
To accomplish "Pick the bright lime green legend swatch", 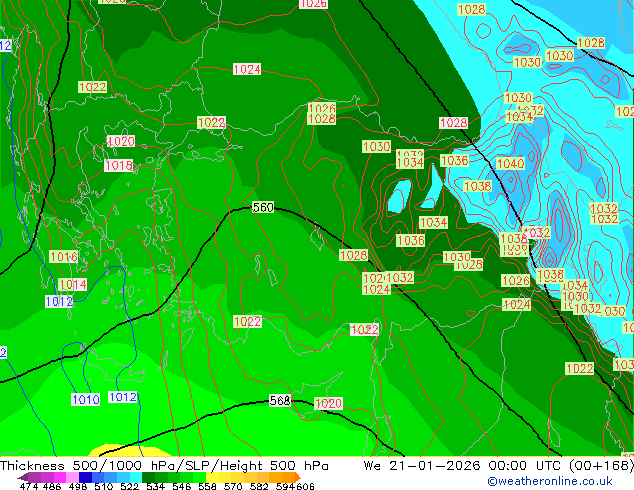I will click(199, 477).
